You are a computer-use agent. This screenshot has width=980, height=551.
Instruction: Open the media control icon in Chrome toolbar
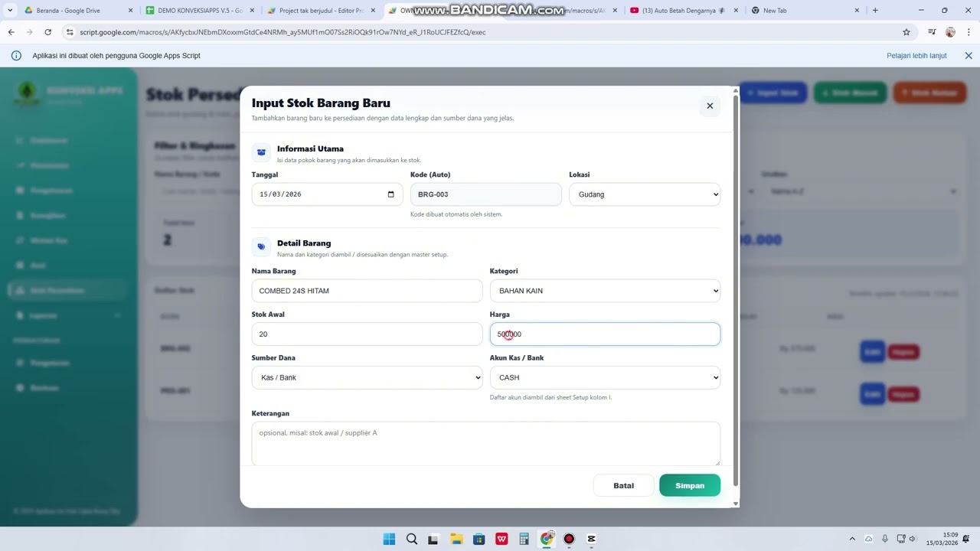pyautogui.click(x=932, y=32)
